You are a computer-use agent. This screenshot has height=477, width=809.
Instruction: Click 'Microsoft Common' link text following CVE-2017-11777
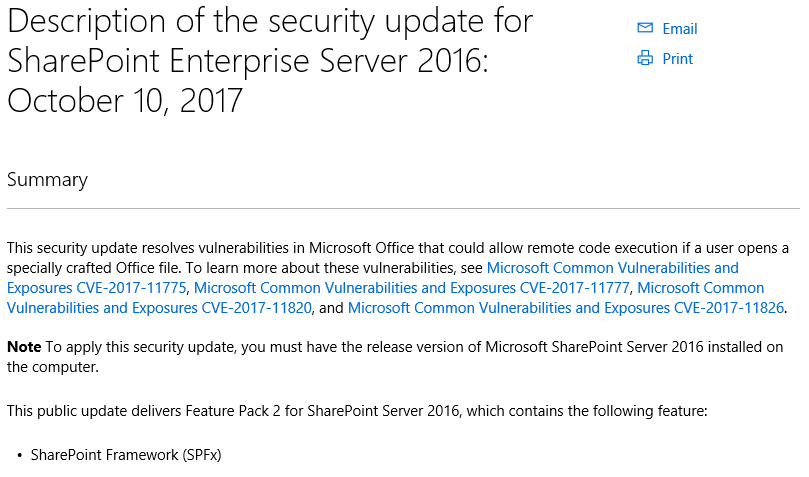click(x=700, y=288)
